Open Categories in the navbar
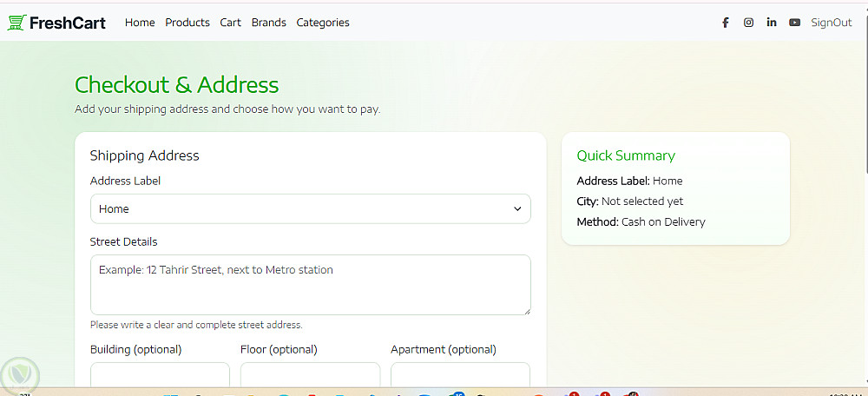Screen dimensions: 868x396 (323, 23)
